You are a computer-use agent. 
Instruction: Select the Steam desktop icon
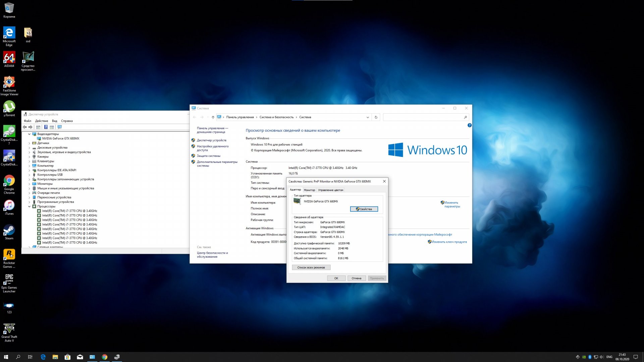tap(9, 232)
